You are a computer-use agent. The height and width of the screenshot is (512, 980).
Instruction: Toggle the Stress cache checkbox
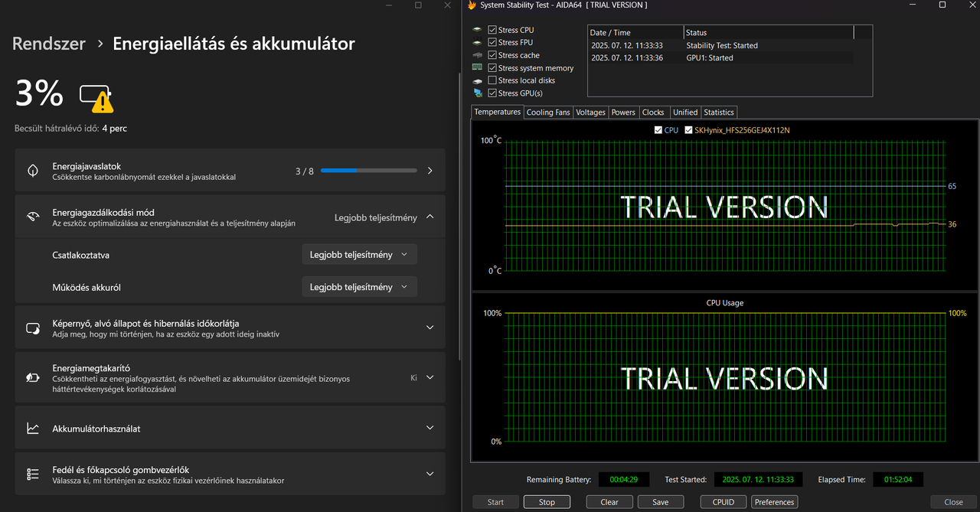point(492,55)
